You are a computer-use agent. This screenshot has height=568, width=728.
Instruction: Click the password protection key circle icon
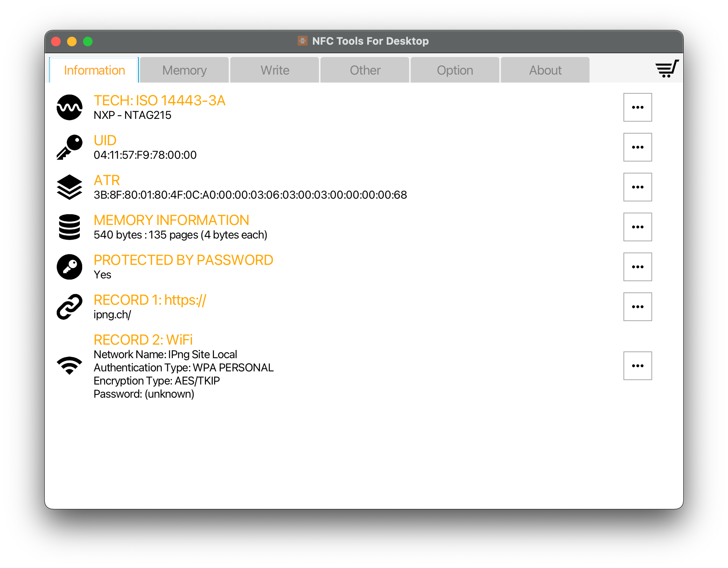tap(69, 267)
